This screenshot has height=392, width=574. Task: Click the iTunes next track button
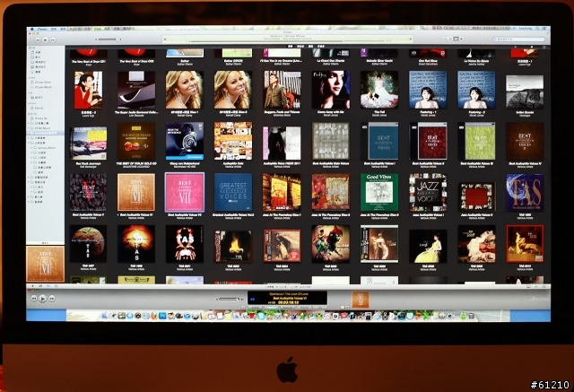53,39
